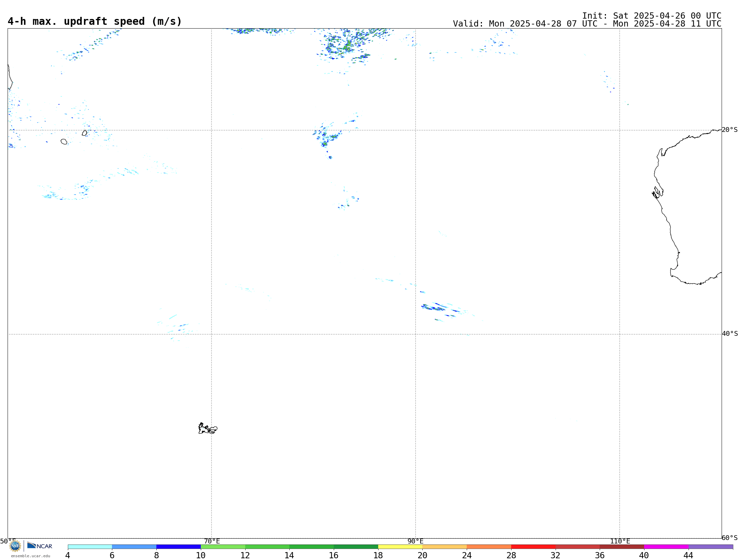Click the 20°S latitude label
The width and height of the screenshot is (744, 560).
click(730, 130)
